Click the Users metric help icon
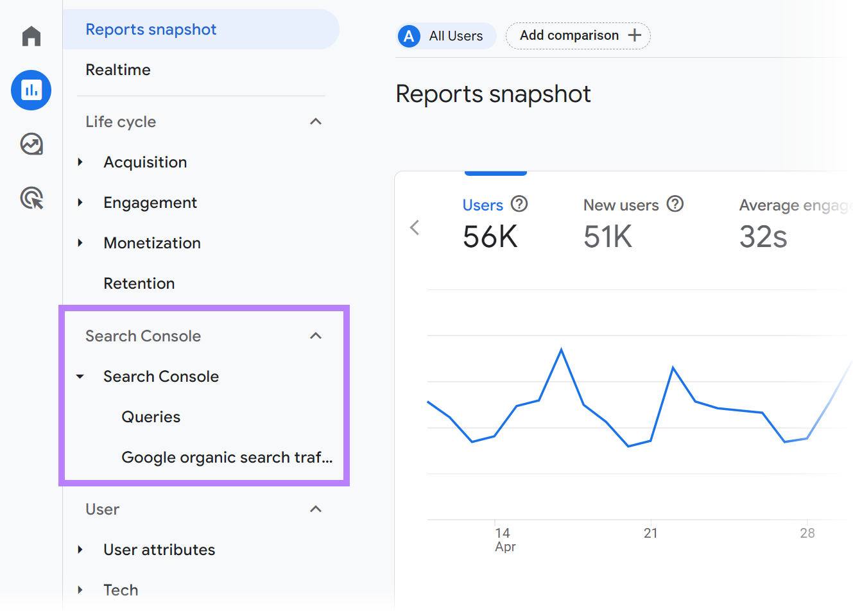Viewport: 853px width, 616px height. [x=519, y=204]
